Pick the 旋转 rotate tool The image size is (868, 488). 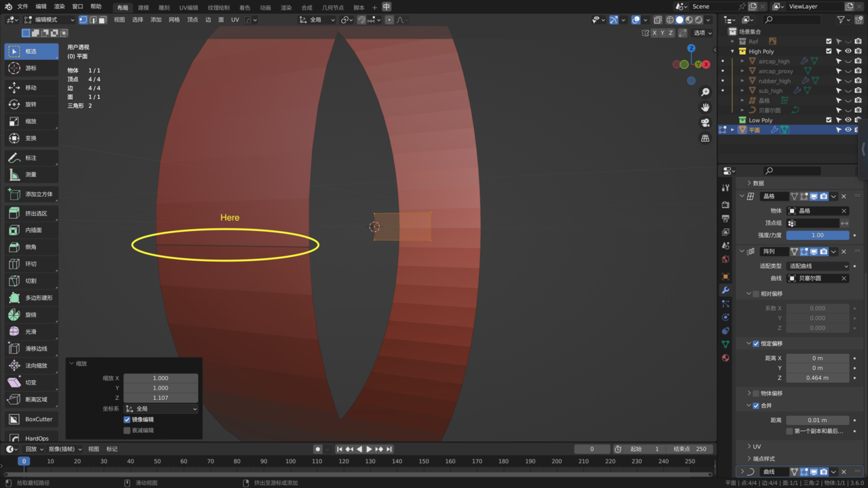(x=31, y=104)
